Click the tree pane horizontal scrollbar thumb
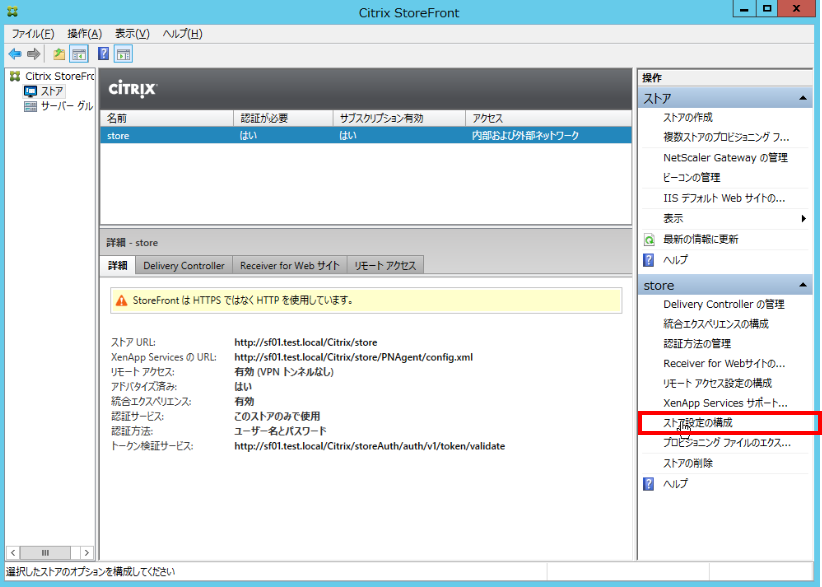The height and width of the screenshot is (587, 822). [x=45, y=553]
